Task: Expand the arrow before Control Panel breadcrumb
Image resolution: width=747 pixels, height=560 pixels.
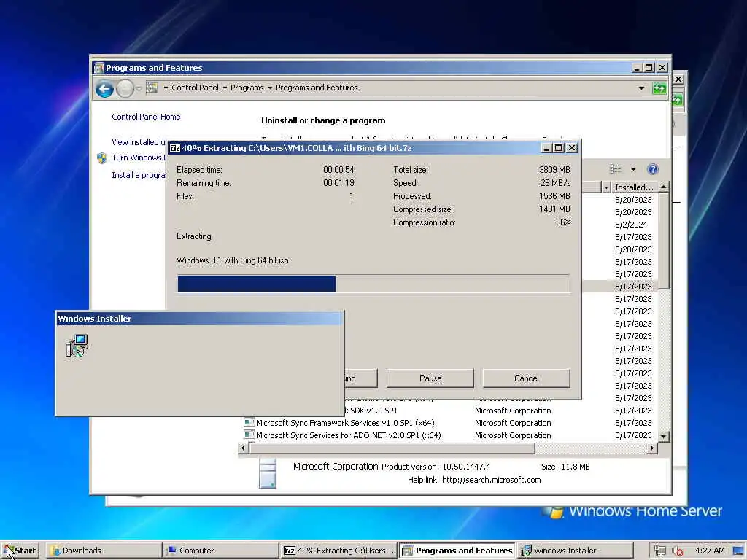Action: pyautogui.click(x=166, y=88)
